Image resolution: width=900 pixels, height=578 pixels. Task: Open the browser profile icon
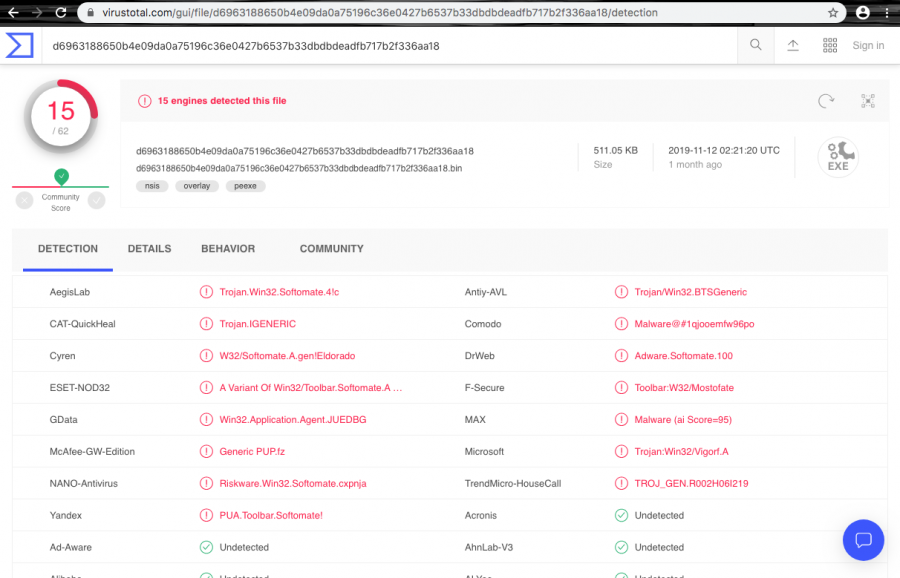pos(862,13)
